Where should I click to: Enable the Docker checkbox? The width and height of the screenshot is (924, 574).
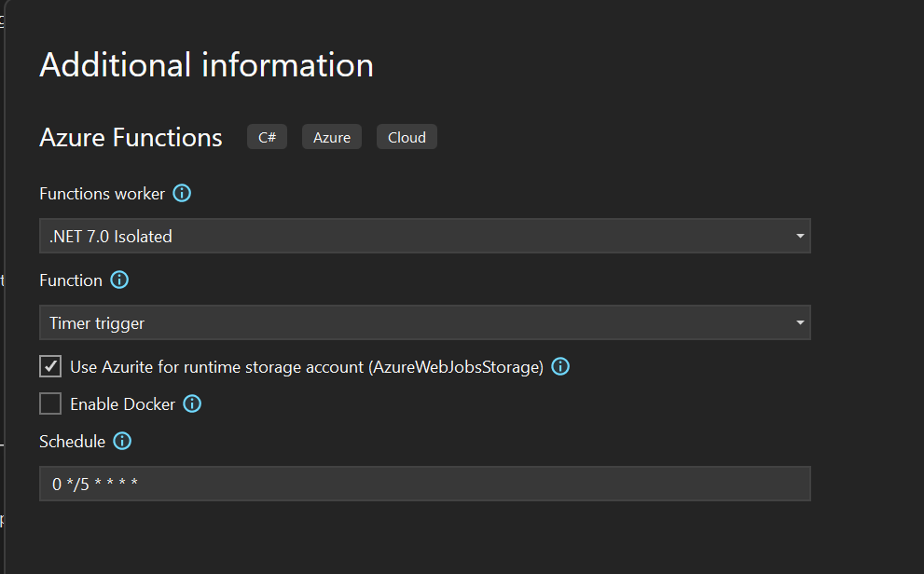[x=49, y=403]
